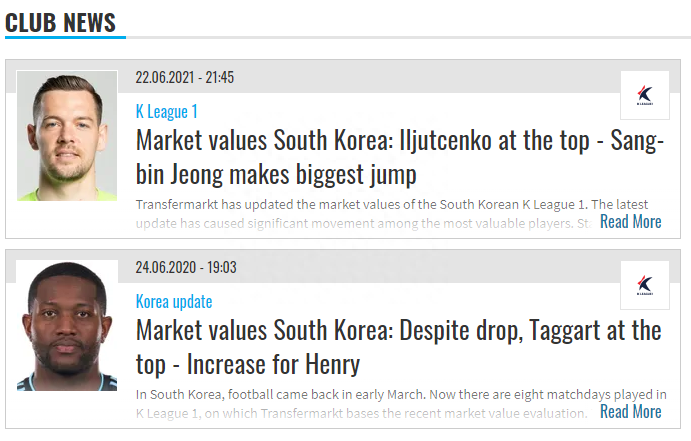Click the player photo in the Taggart article
Screen dimensions: 691x441
pos(67,326)
